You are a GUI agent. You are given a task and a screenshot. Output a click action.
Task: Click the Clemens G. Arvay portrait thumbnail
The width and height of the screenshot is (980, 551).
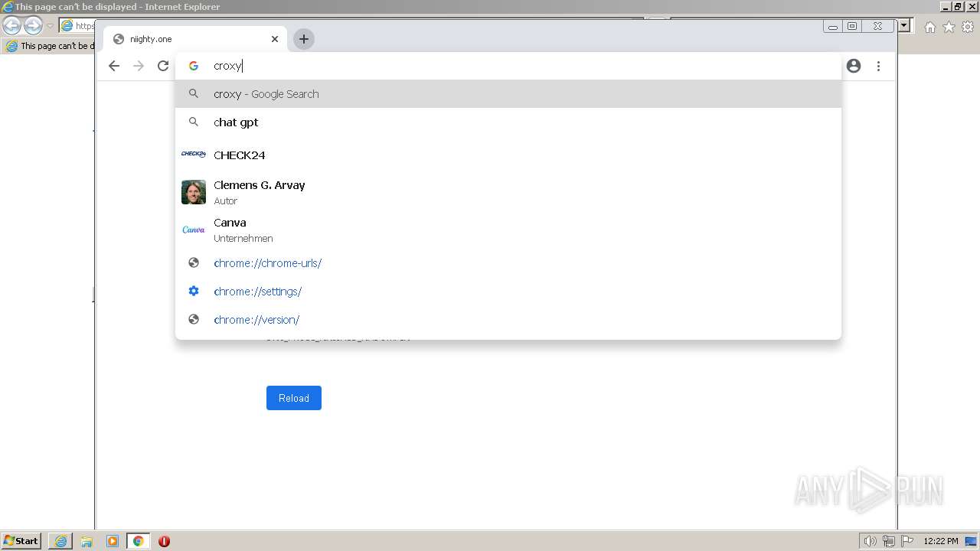click(194, 192)
